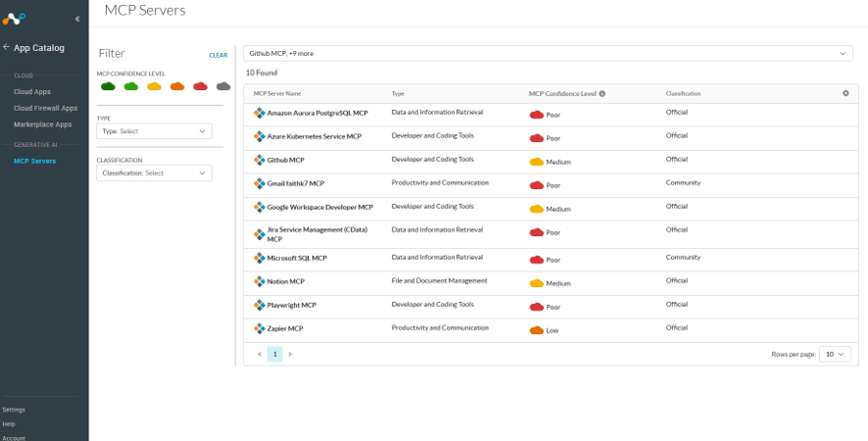Screen dimensions: 868x441
Task: Click red Poor cloud icon for Amazon Aurora
Action: pyautogui.click(x=537, y=115)
